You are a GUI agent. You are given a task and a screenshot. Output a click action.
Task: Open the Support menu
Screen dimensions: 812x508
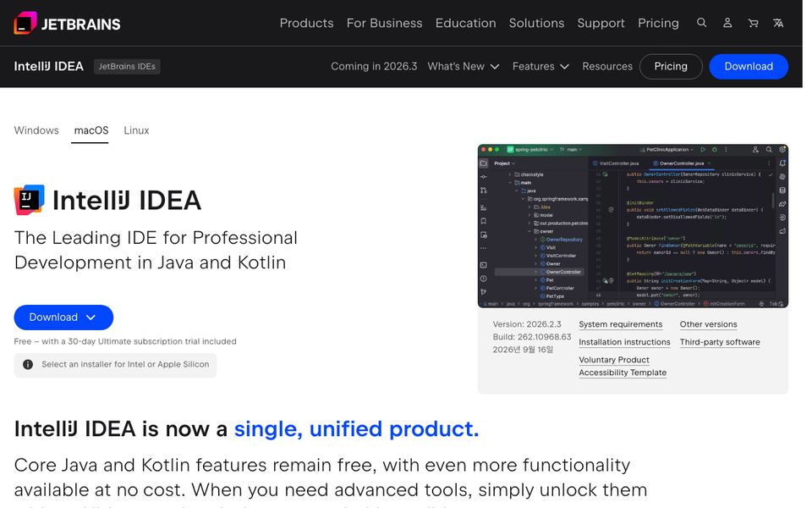[601, 24]
